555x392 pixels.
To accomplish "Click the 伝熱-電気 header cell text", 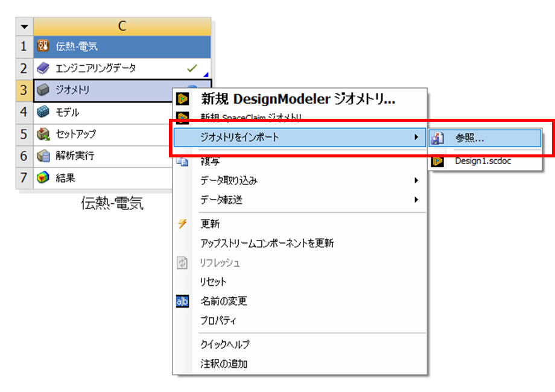I will (x=77, y=46).
